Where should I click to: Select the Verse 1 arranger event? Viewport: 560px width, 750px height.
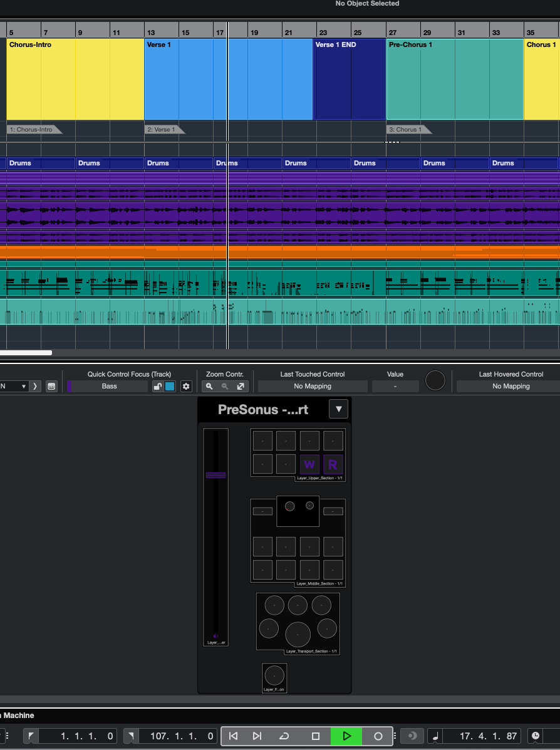click(228, 79)
